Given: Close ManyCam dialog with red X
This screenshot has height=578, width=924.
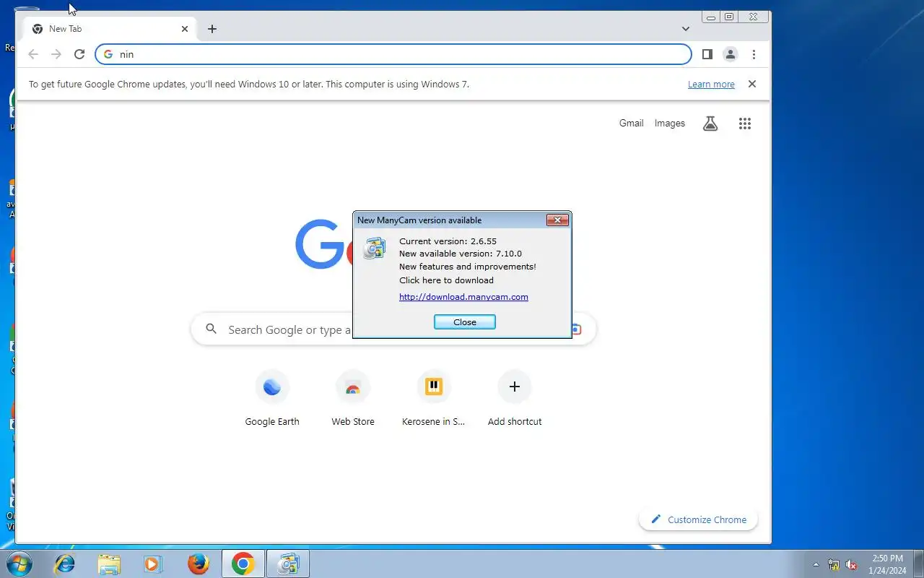Looking at the screenshot, I should click(x=557, y=220).
